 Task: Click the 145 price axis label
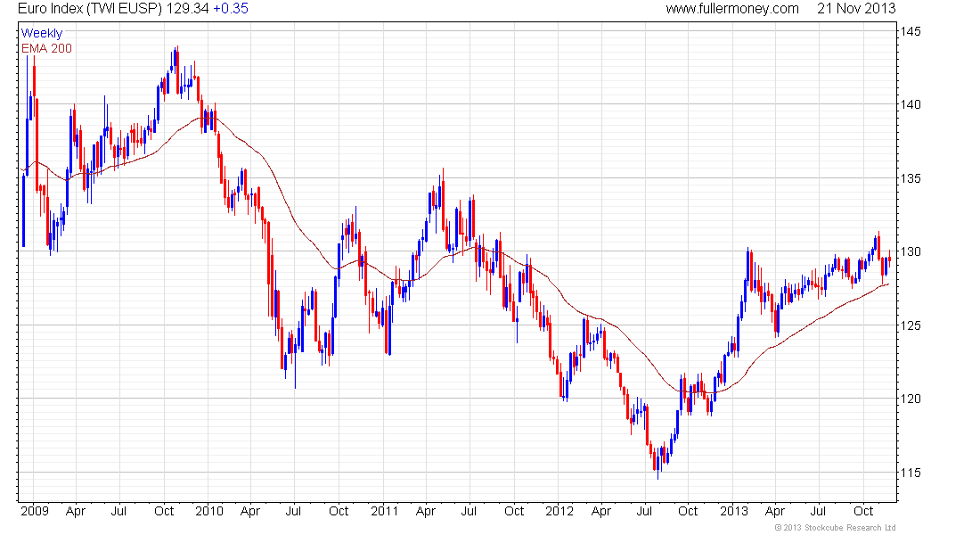point(911,31)
